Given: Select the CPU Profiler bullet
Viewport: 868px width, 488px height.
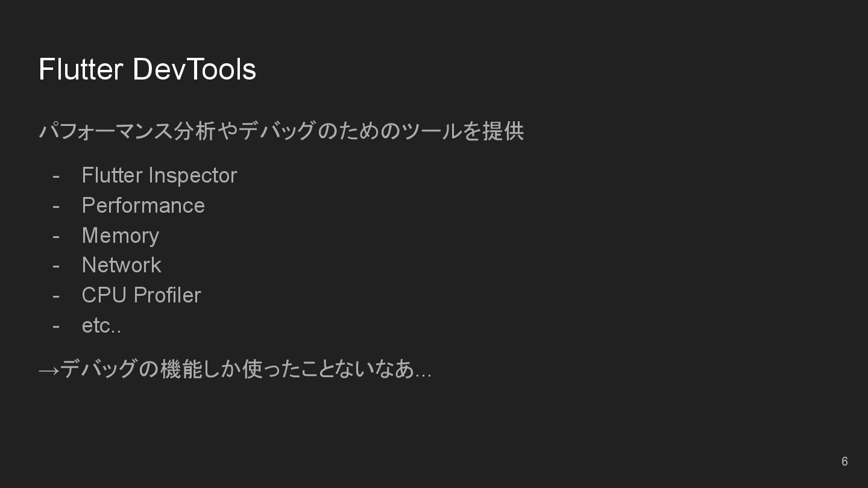Looking at the screenshot, I should [141, 295].
